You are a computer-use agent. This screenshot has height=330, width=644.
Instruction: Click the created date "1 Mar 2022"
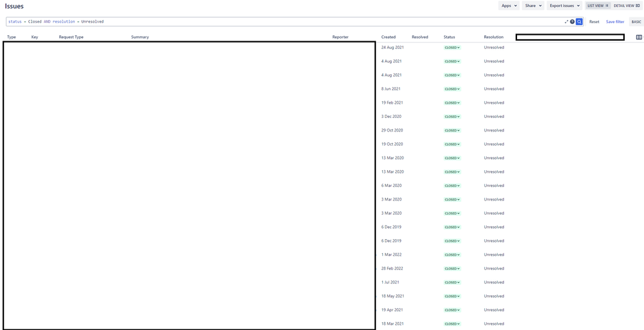[391, 255]
